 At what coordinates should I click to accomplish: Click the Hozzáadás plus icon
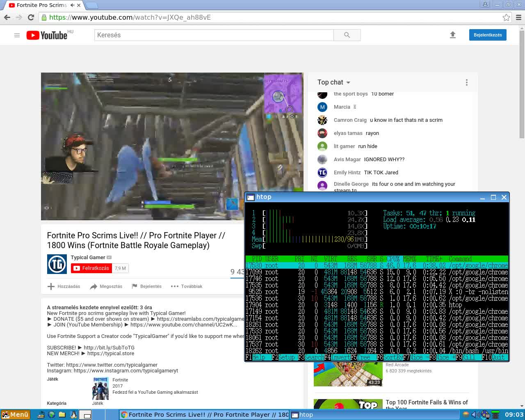tap(51, 286)
